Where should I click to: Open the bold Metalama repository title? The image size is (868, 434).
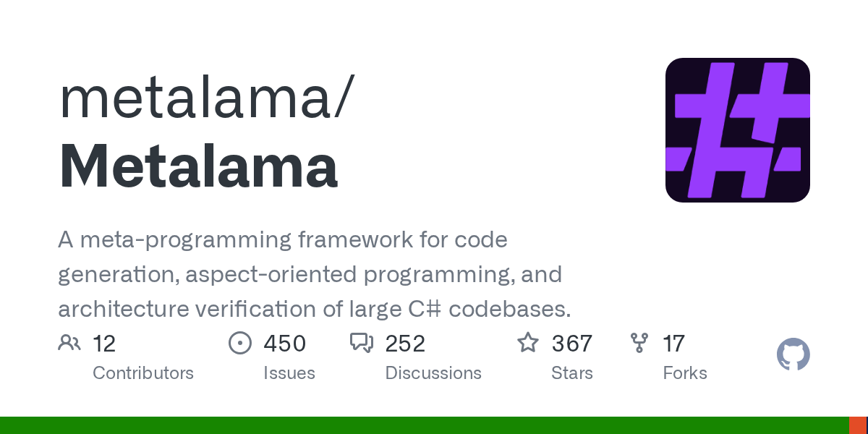(x=198, y=168)
